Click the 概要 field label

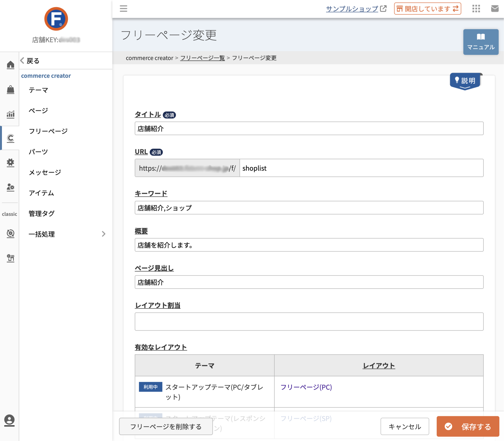click(141, 231)
